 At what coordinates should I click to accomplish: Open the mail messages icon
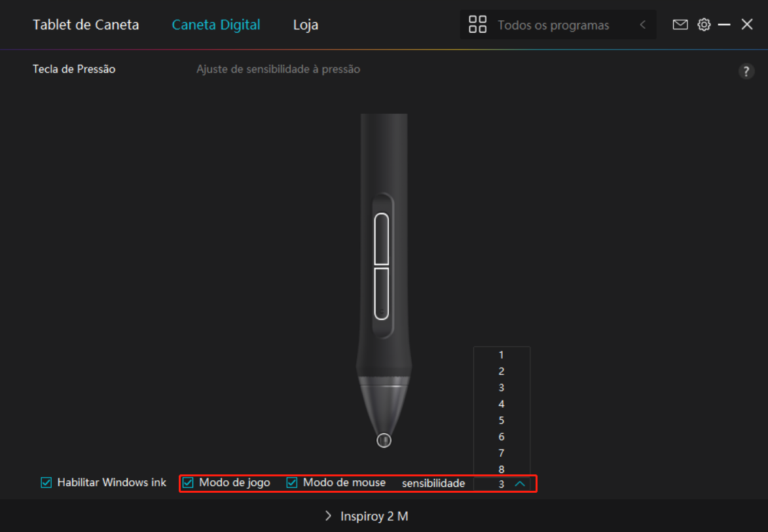(680, 25)
